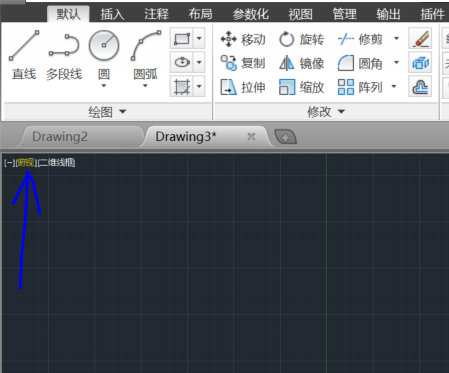Image resolution: width=449 pixels, height=373 pixels.
Task: Close the Drawing3 tab
Action: [251, 137]
